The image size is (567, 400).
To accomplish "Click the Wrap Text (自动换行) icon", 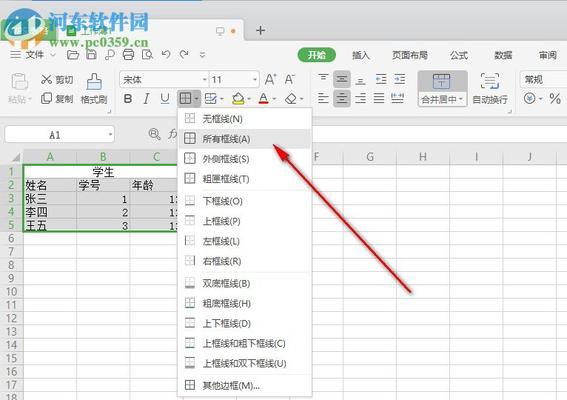I will (490, 81).
